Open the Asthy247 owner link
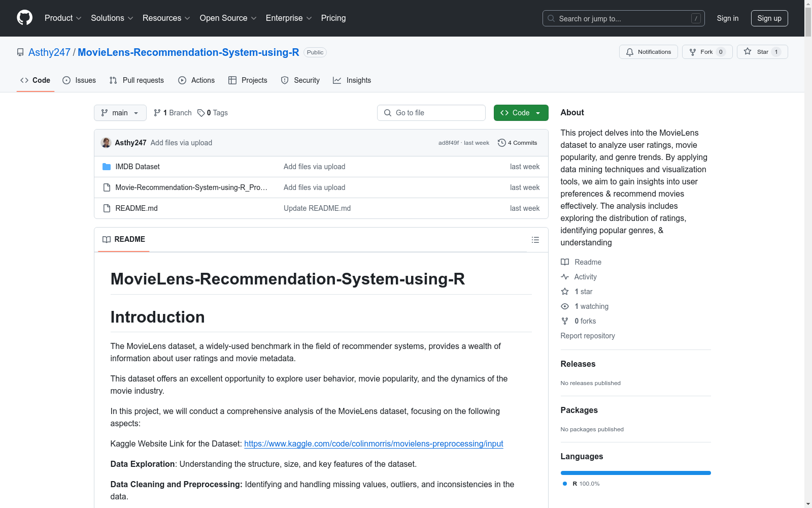812x508 pixels. [49, 52]
